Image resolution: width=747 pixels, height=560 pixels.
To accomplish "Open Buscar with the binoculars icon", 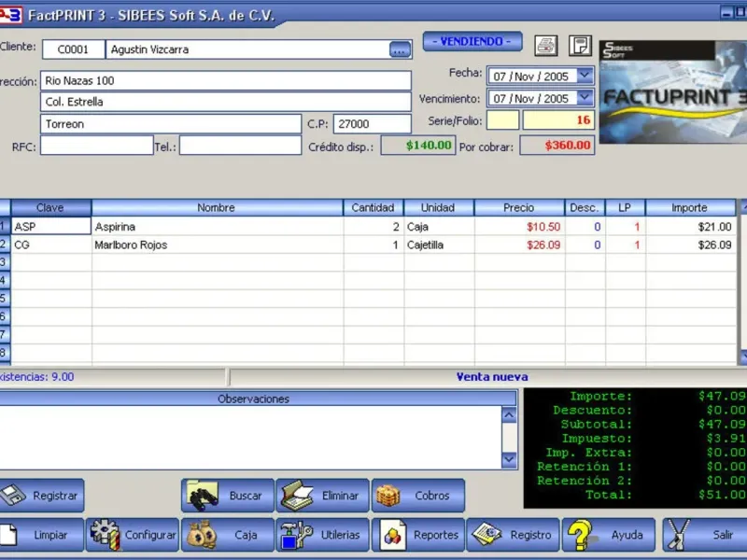I will point(228,496).
